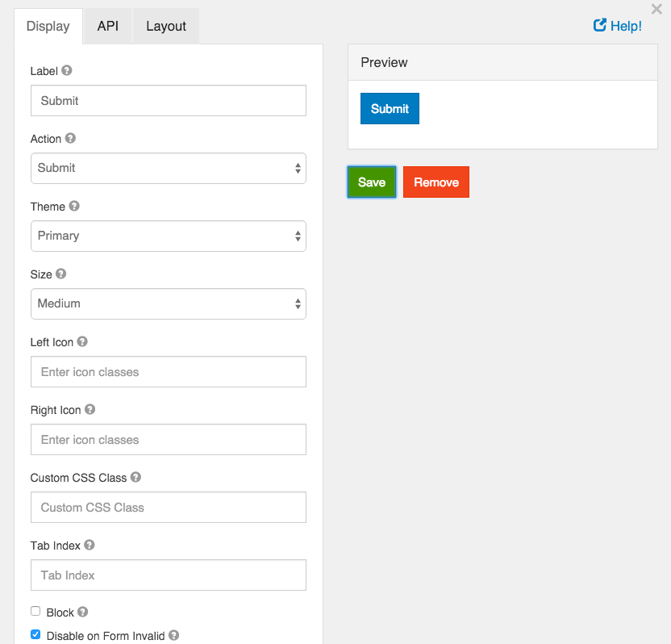The height and width of the screenshot is (644, 671).
Task: Open the Action dropdown
Action: pos(168,168)
